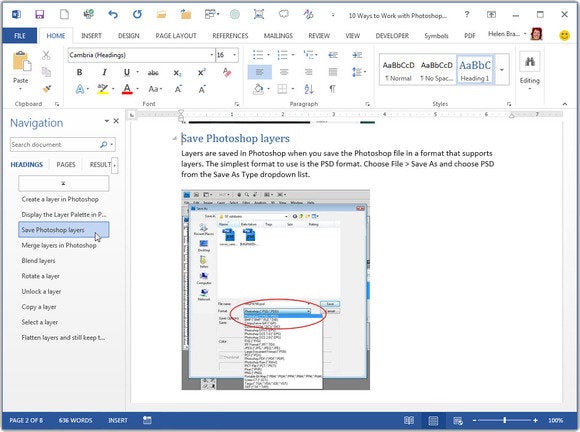Click the Clear All Formatting icon
This screenshot has width=580, height=432.
[227, 72]
